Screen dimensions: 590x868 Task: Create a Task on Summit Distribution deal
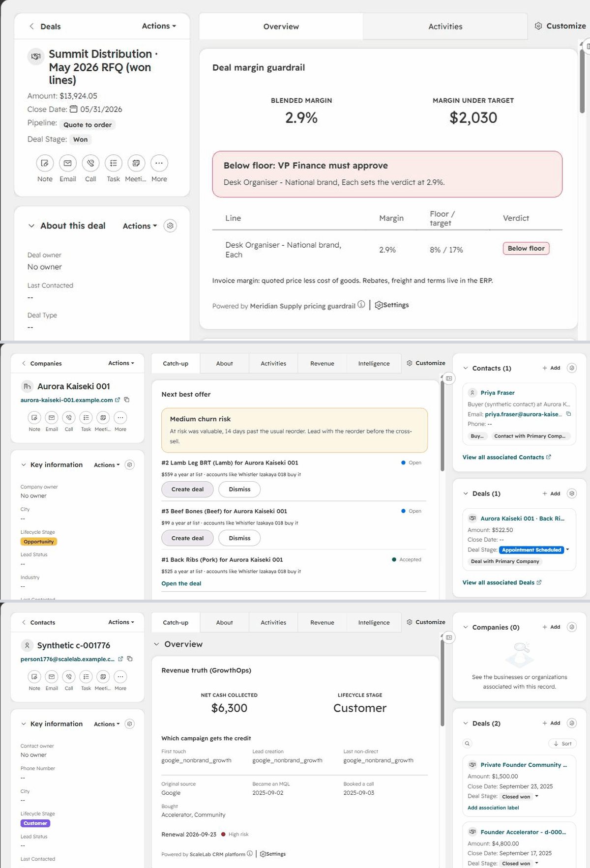[113, 163]
